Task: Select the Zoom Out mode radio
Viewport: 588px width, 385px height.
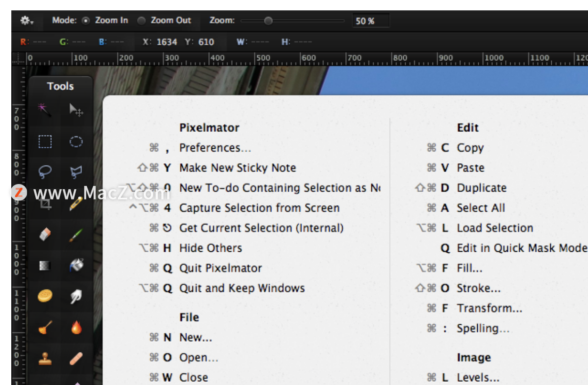Action: pos(141,21)
